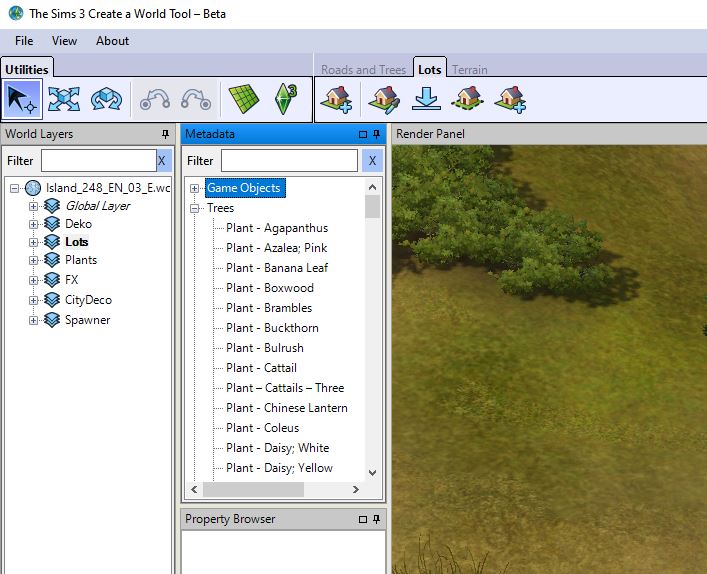This screenshot has width=707, height=574.
Task: Clear the Metadata filter with X button
Action: tap(372, 160)
